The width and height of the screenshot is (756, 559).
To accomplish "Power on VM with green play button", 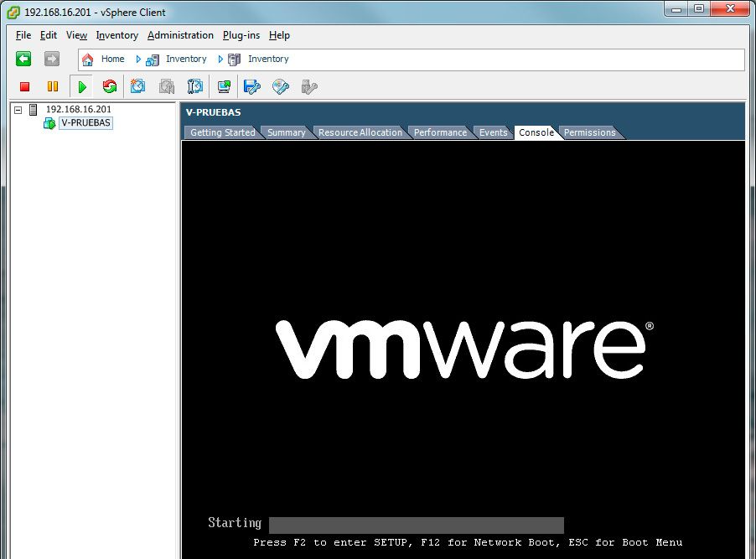I will 82,87.
